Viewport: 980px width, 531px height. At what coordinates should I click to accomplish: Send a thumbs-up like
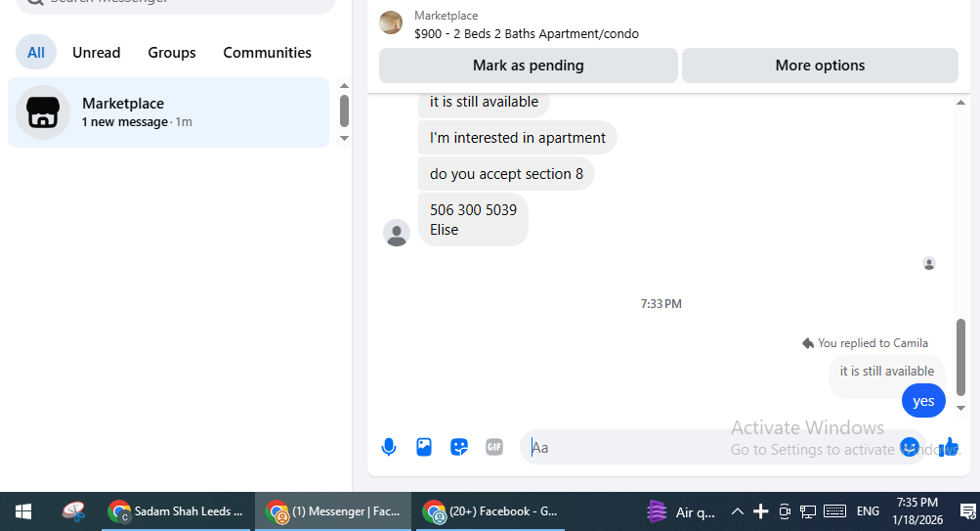click(948, 447)
